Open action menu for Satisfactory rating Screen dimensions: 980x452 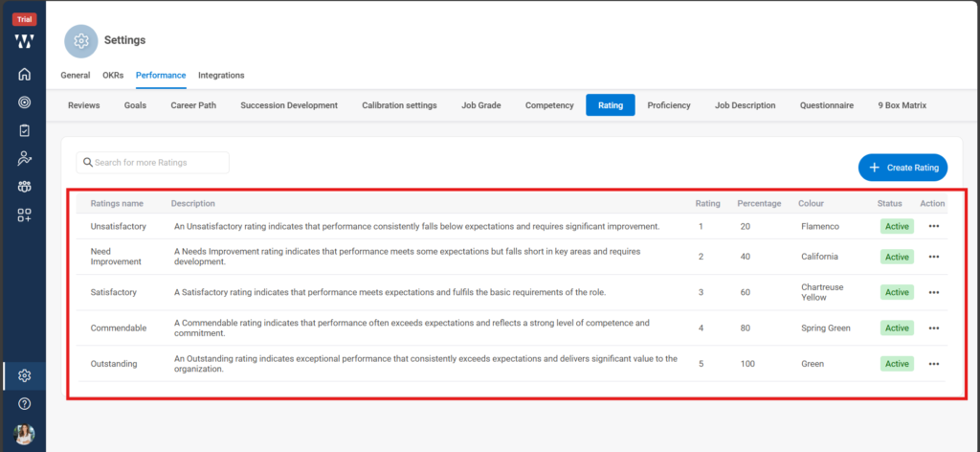tap(933, 292)
